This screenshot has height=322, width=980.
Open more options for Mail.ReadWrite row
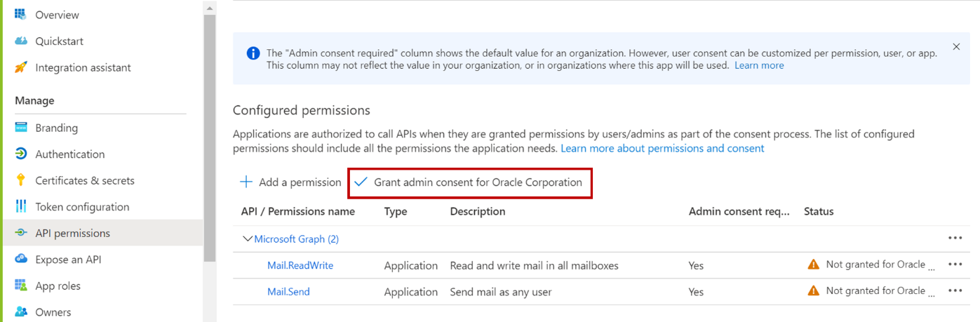[x=955, y=264]
